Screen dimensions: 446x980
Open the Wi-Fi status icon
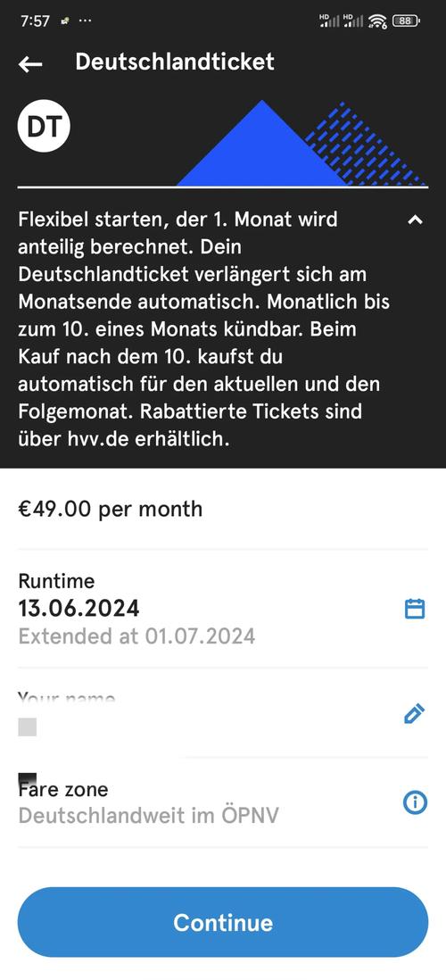[377, 21]
